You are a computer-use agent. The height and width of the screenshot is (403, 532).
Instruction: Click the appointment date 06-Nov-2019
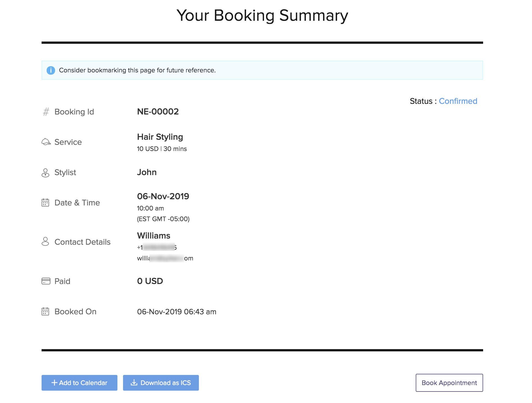pos(163,196)
